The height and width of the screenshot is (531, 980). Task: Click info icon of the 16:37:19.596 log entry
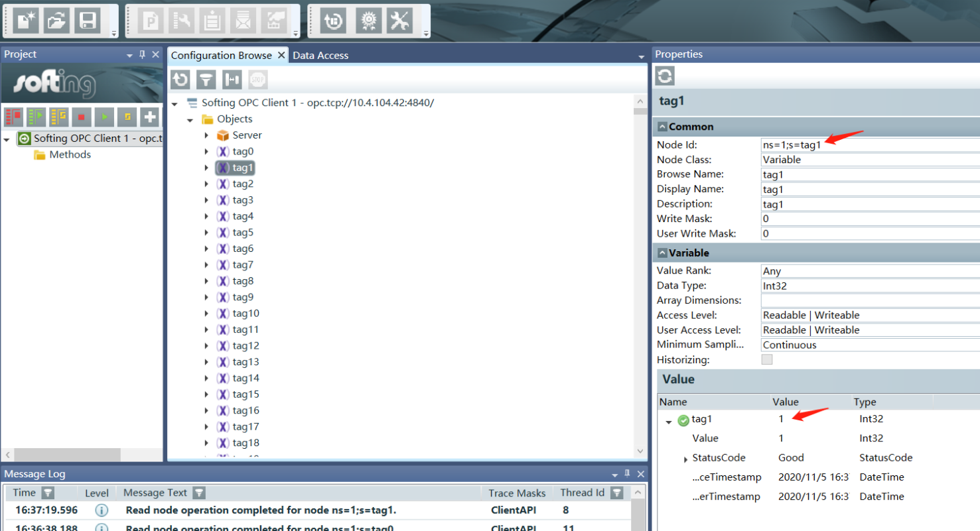pos(102,510)
